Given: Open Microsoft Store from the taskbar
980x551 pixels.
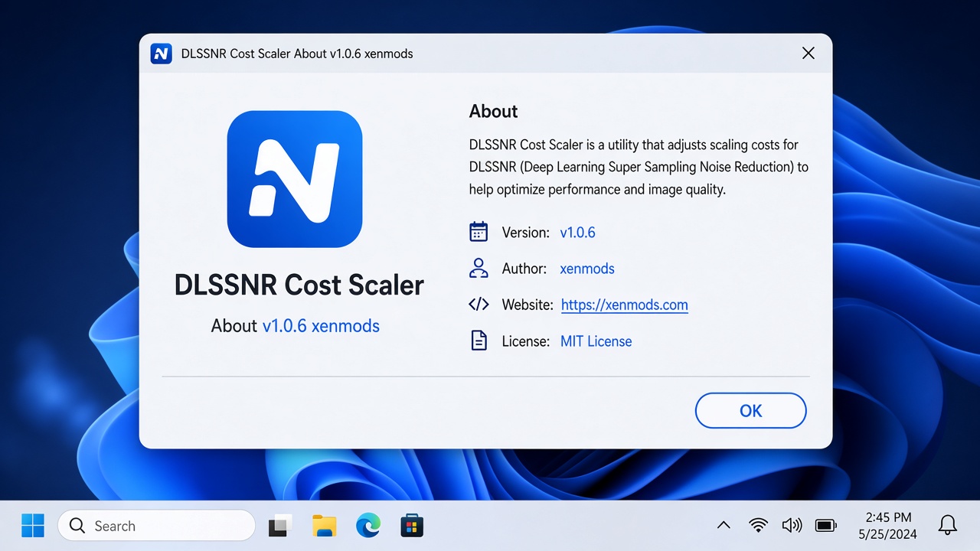Looking at the screenshot, I should coord(412,526).
